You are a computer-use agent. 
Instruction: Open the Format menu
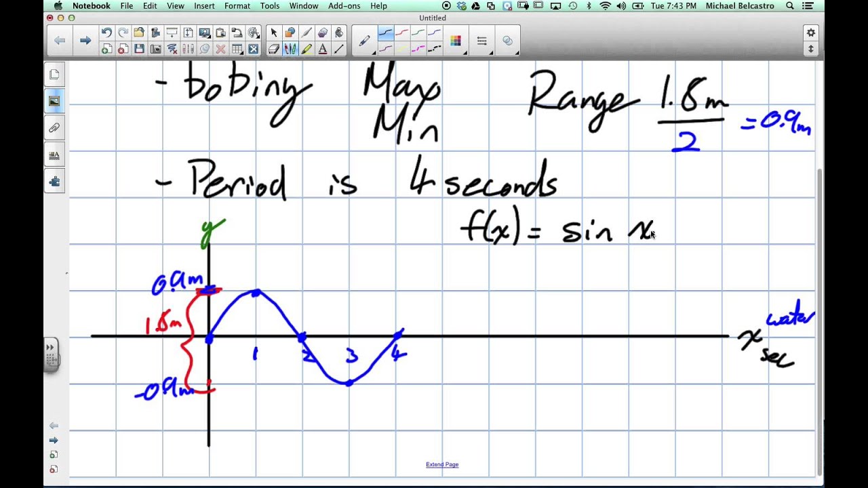(237, 5)
